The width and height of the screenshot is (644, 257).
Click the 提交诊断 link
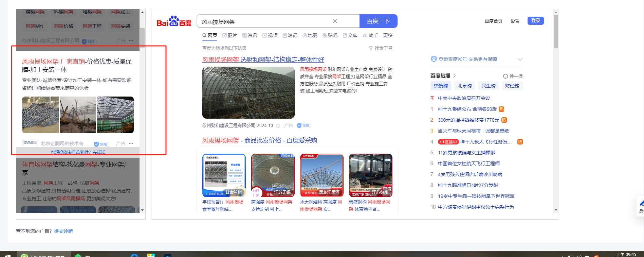coord(63,231)
